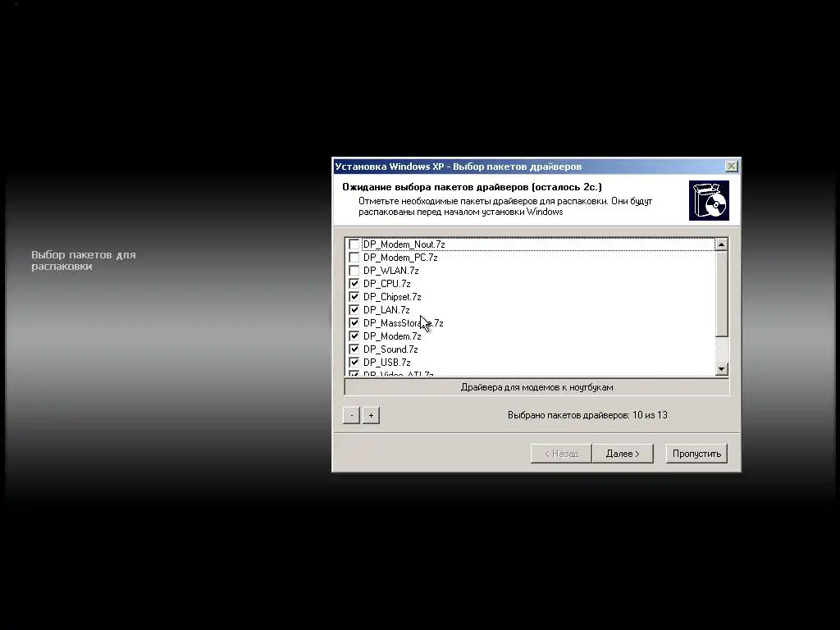Click the Далее button to continue
Screen dimensions: 840x630
[623, 454]
